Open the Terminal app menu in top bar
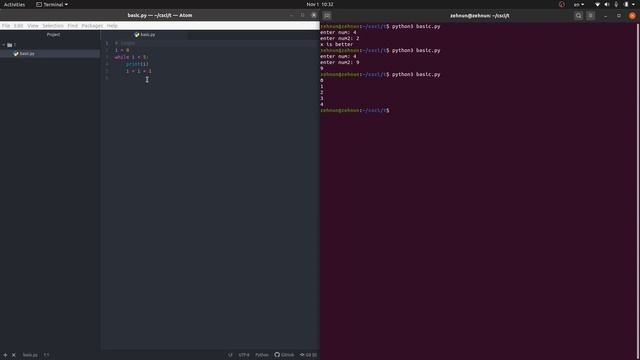The width and height of the screenshot is (640, 360). pos(52,4)
